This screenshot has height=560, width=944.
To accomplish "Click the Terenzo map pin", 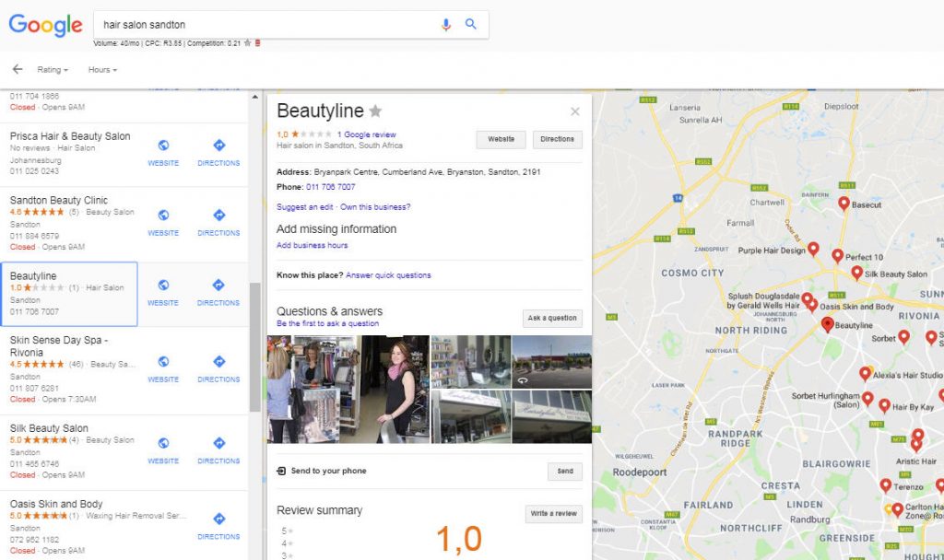I will pyautogui.click(x=886, y=484).
